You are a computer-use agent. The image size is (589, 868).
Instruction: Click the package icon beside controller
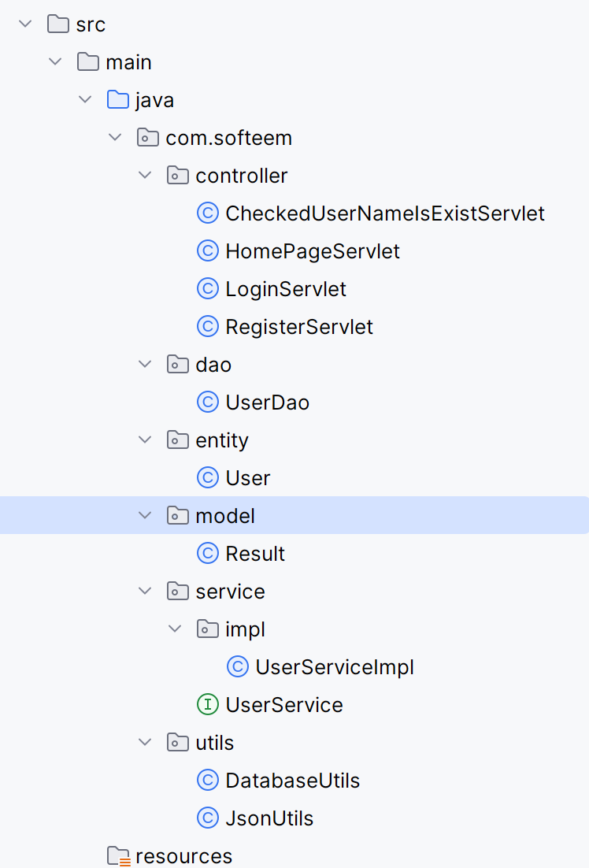point(177,175)
